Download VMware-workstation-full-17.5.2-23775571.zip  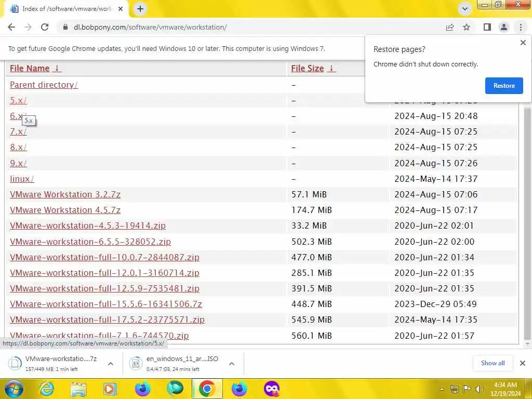[107, 320]
